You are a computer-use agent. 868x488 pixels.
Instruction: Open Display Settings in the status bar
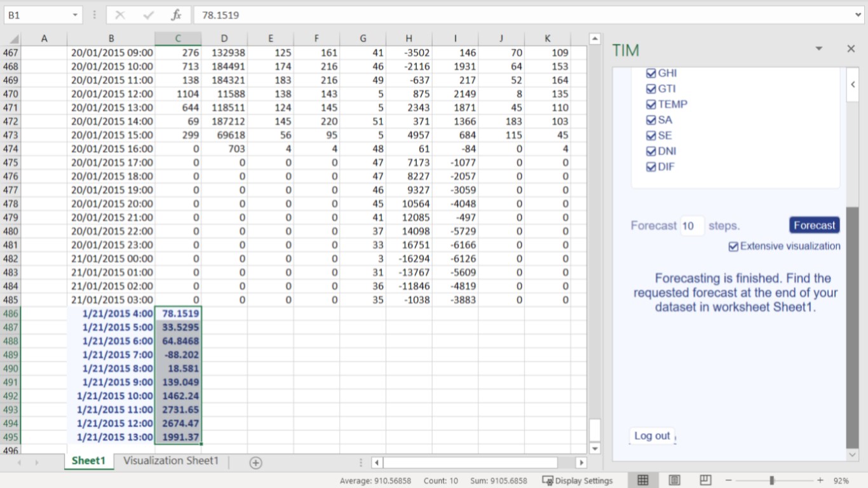pyautogui.click(x=578, y=481)
